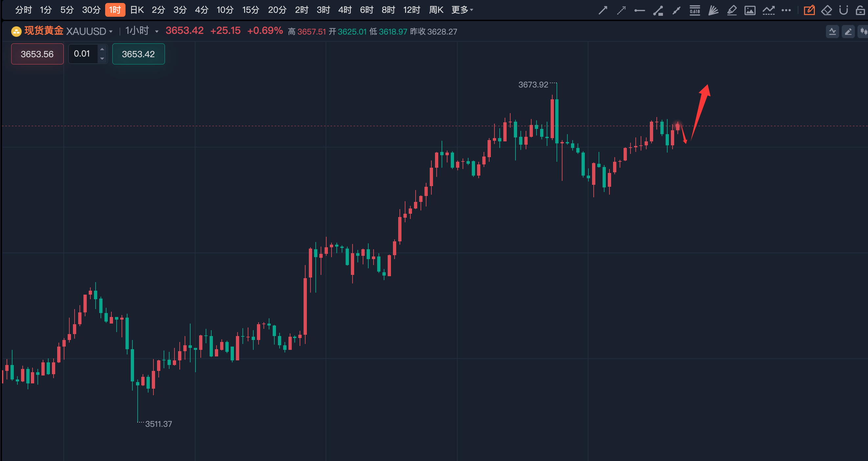868x461 pixels.
Task: Toggle the orange drawing edit mode
Action: click(x=809, y=11)
